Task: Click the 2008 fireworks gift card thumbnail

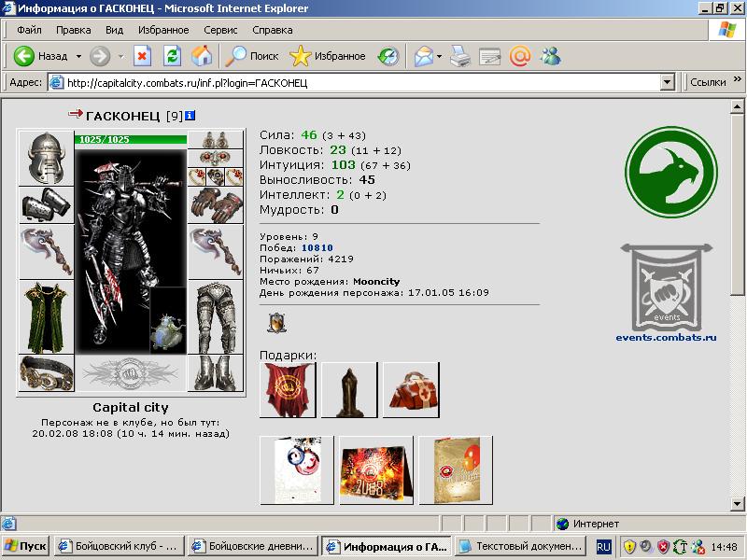Action: [x=376, y=470]
